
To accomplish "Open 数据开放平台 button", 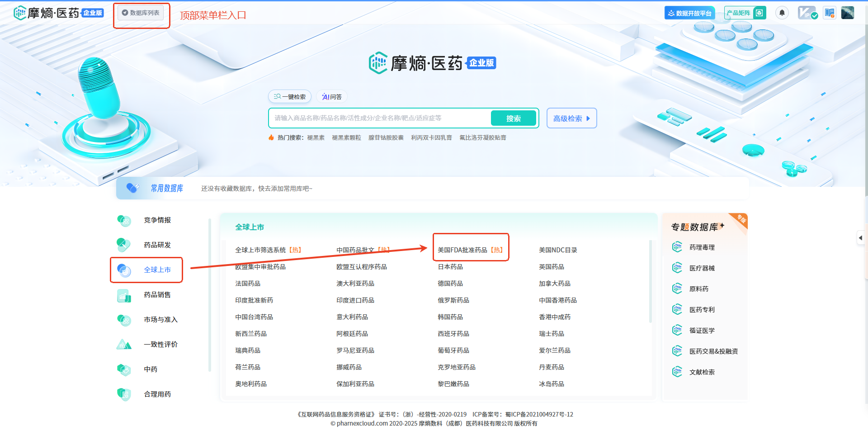I will 689,13.
